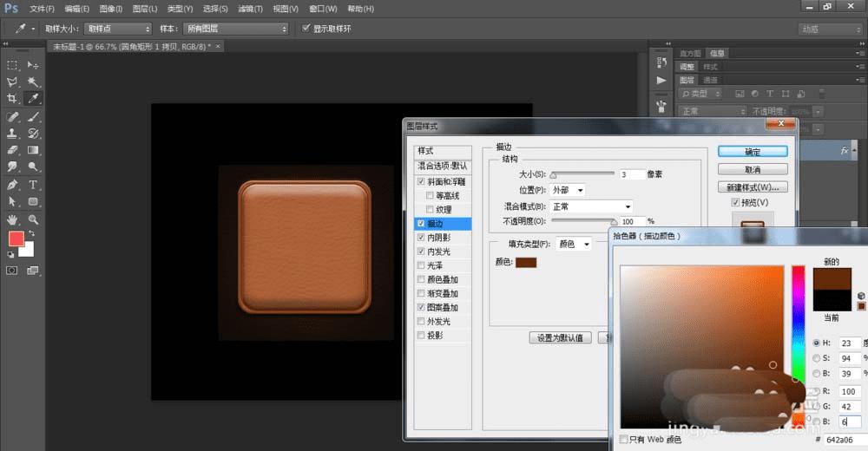Select the Eraser tool
868x451 pixels.
click(x=12, y=151)
